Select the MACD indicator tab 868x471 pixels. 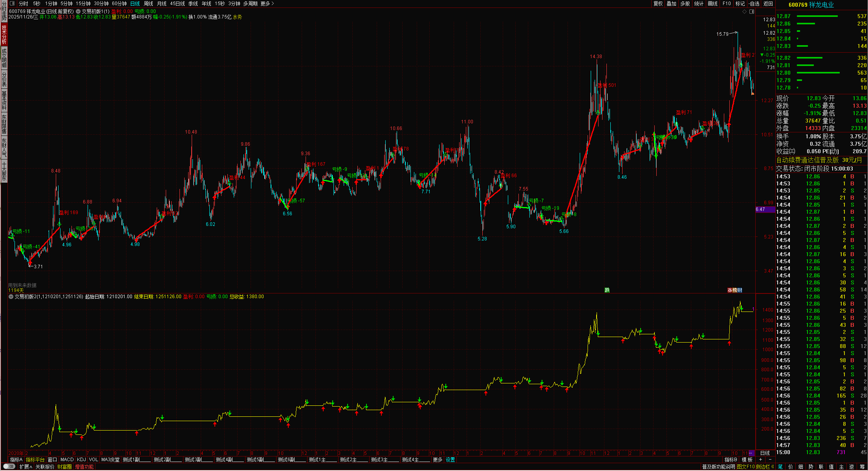[x=67, y=460]
